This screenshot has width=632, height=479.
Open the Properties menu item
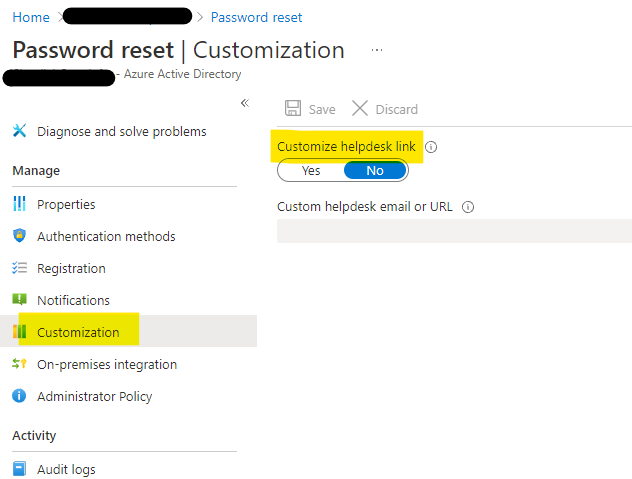tap(67, 204)
